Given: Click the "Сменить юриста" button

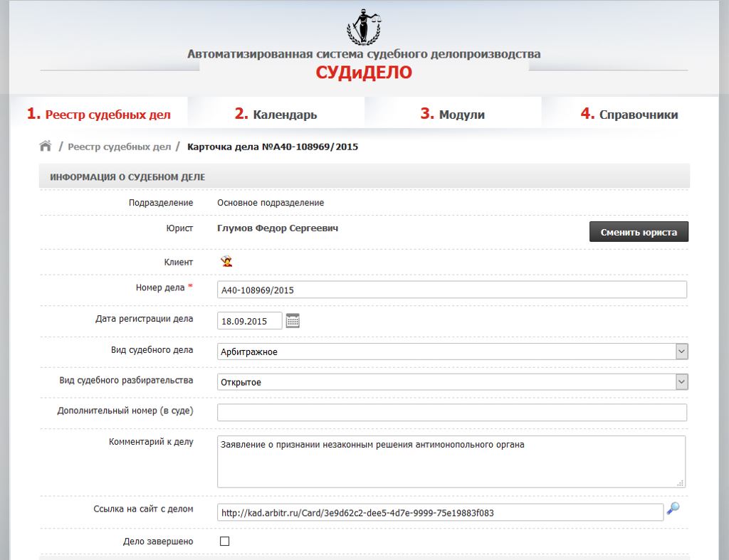Looking at the screenshot, I should (639, 232).
